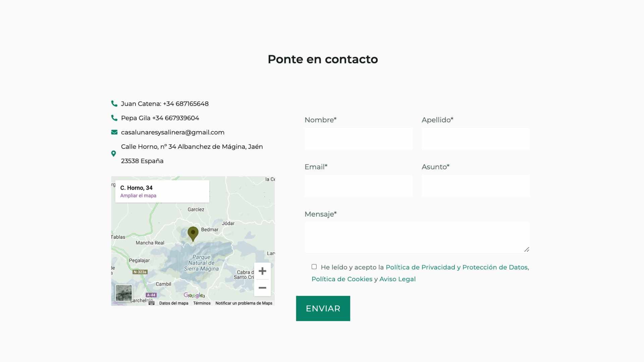644x362 pixels.
Task: Click Juan Catena phone number text
Action: [165, 104]
